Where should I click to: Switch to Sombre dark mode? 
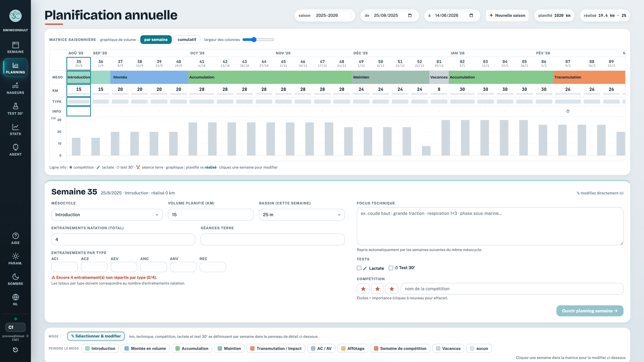[15, 279]
